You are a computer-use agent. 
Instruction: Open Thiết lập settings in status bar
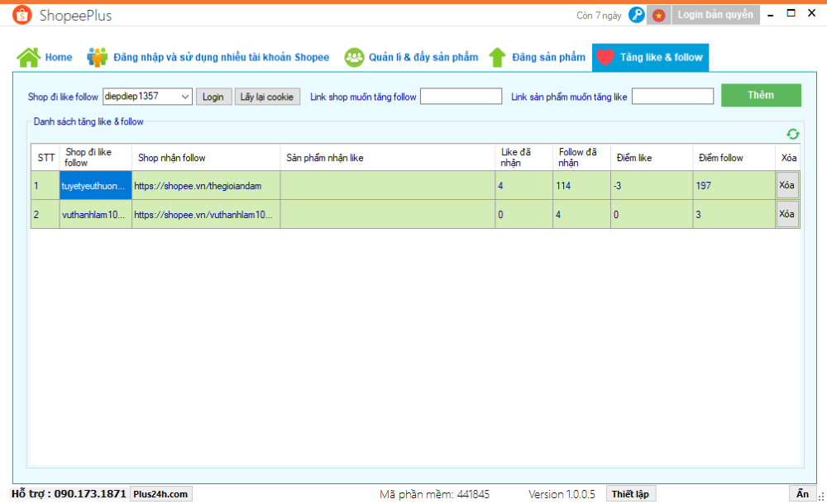[630, 494]
